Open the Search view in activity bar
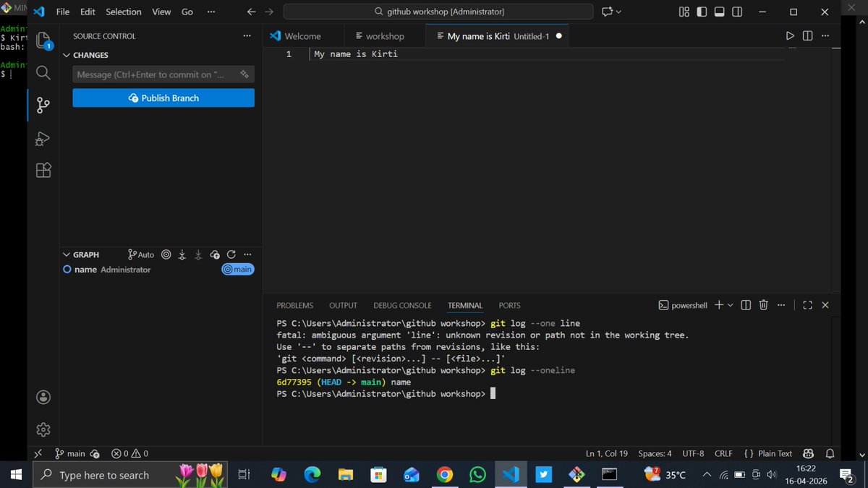Screen dimensions: 868x488 pyautogui.click(x=43, y=73)
